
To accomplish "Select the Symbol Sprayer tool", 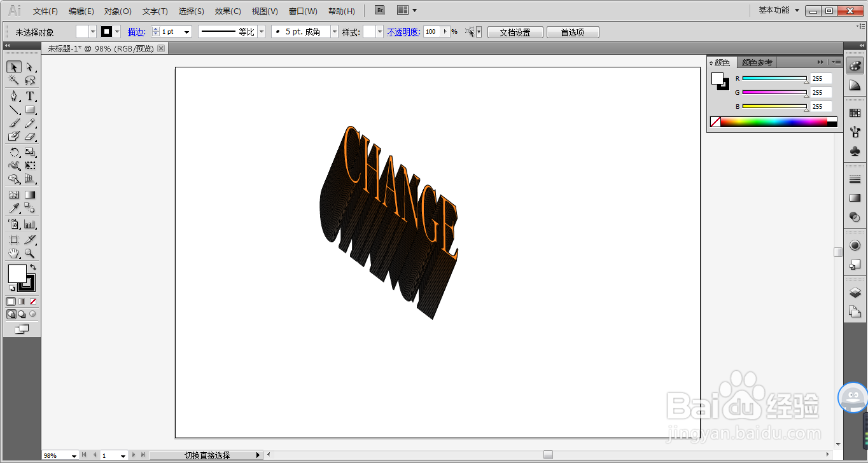I will [x=13, y=224].
